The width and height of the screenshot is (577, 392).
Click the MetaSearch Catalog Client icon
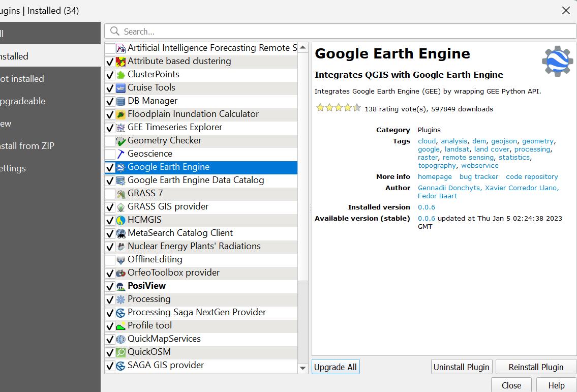point(120,233)
